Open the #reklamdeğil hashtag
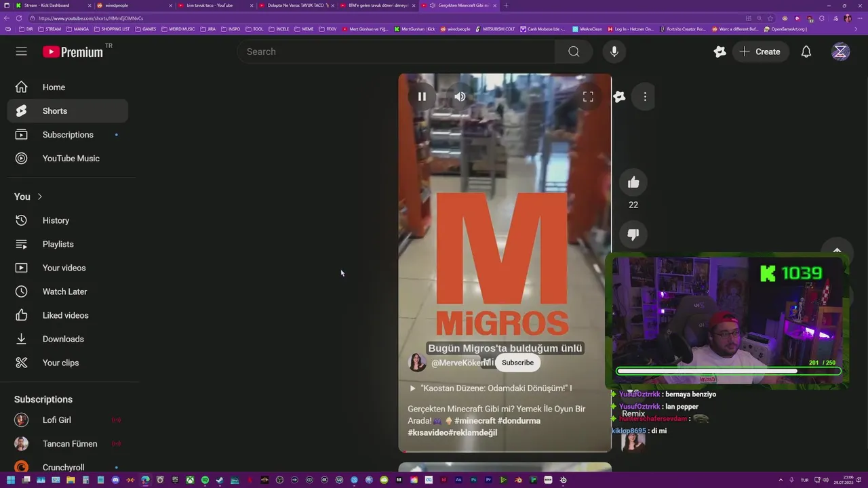The height and width of the screenshot is (488, 868). [x=473, y=432]
